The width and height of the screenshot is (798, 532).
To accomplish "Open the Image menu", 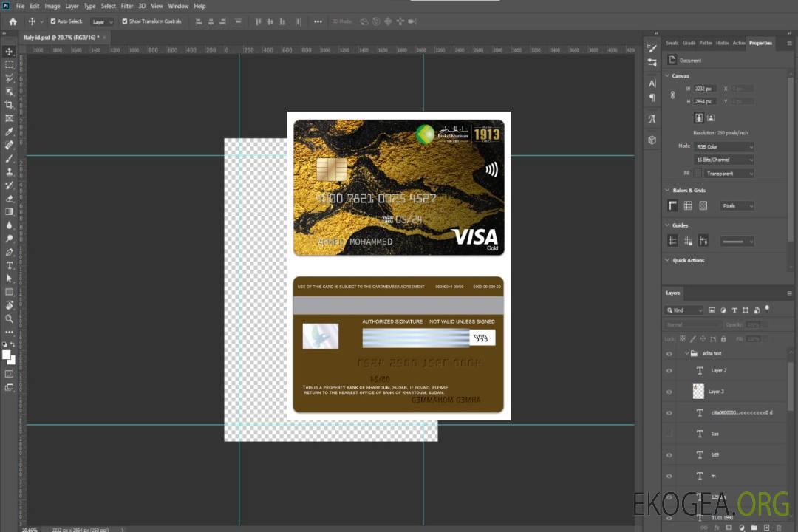I will coord(52,6).
